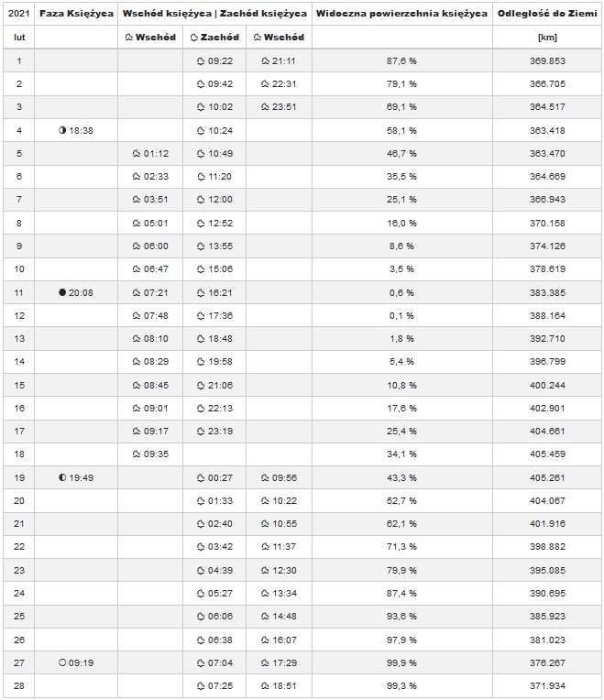Click the moonset icon beside 09:22
604x700 pixels.
coord(201,61)
